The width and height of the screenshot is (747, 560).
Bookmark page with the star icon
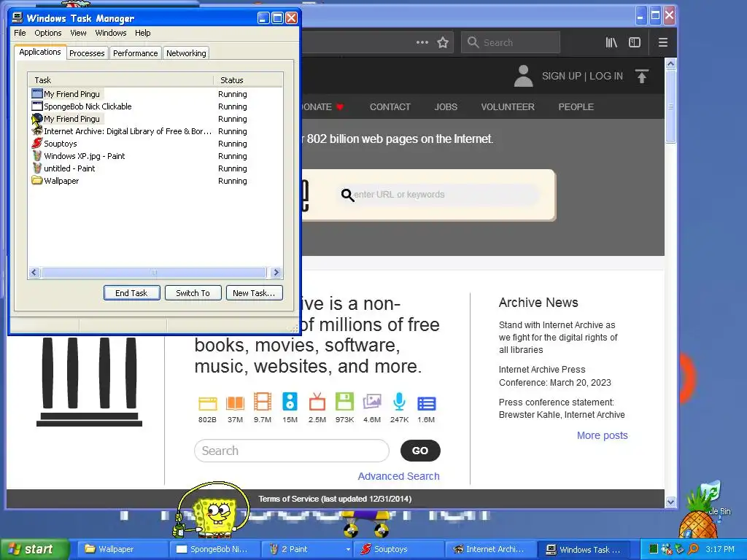coord(443,42)
